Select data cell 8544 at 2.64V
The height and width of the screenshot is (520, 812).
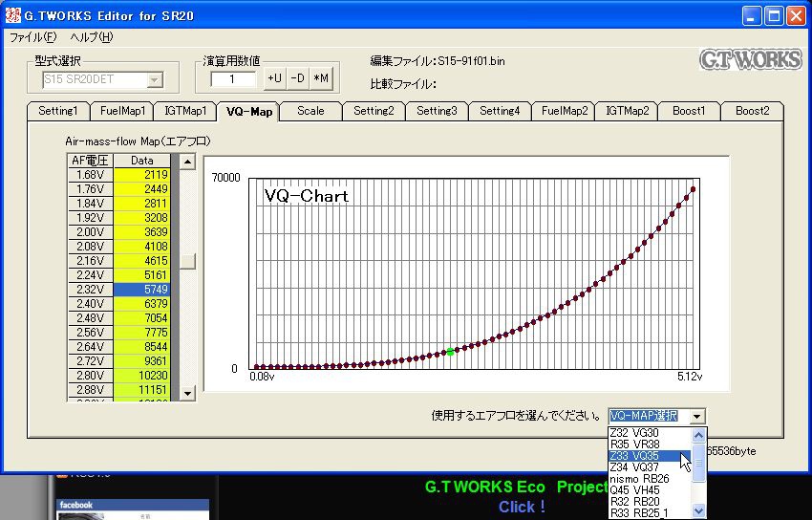point(141,346)
